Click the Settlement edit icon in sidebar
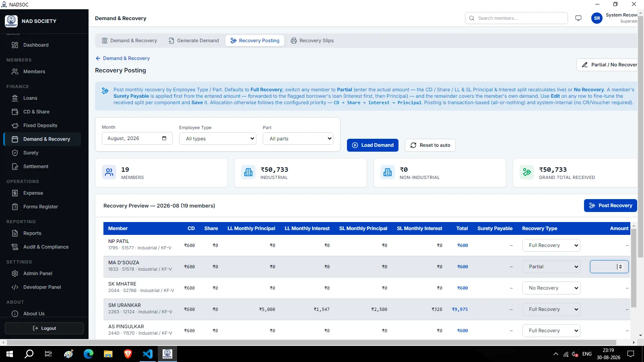This screenshot has width=644, height=362. 15,167
